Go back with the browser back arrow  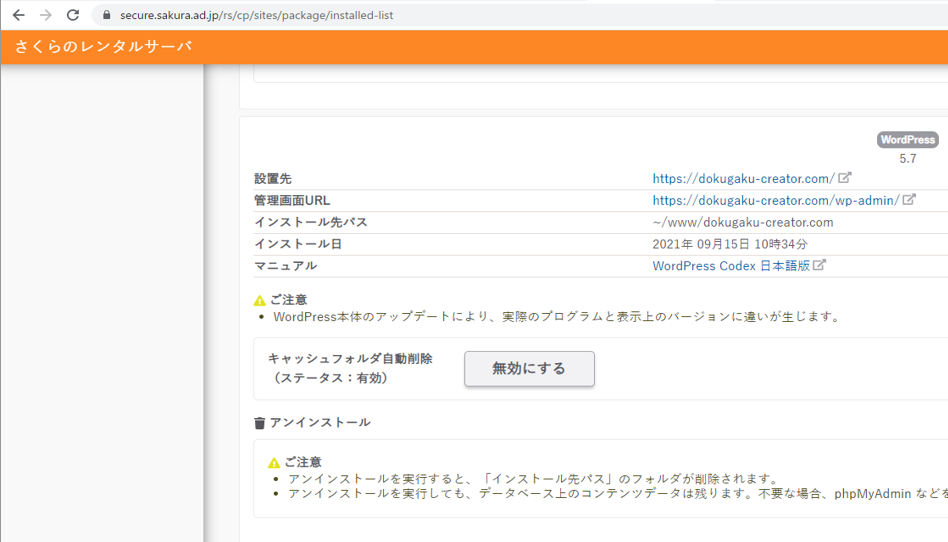(19, 15)
